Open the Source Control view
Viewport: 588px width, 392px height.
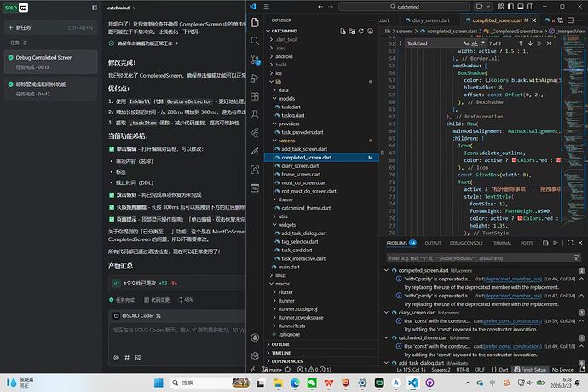coord(255,60)
